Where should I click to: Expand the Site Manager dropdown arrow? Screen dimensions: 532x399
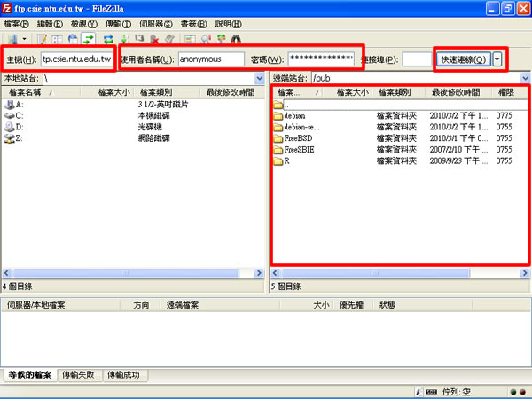click(x=24, y=39)
